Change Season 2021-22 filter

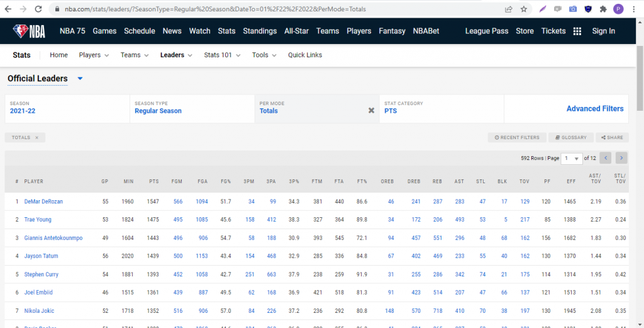[x=67, y=109]
